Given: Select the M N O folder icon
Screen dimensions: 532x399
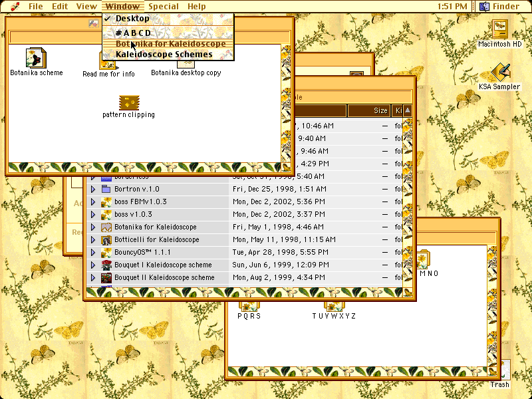Looking at the screenshot, I should coord(423,260).
